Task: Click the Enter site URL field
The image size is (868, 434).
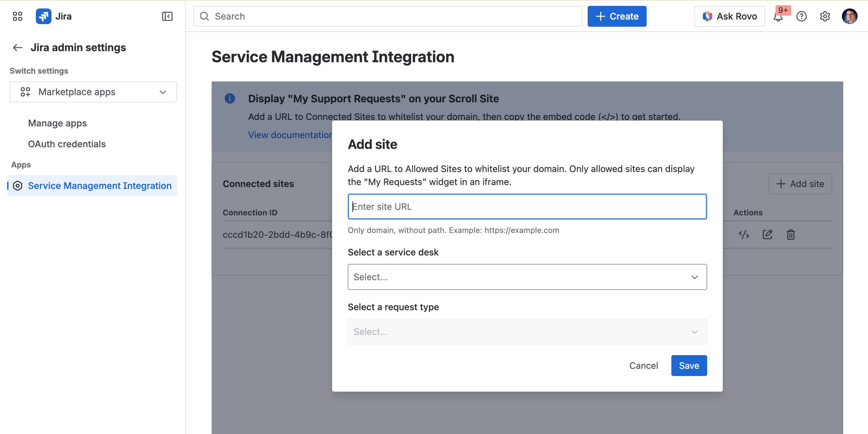Action: tap(527, 206)
